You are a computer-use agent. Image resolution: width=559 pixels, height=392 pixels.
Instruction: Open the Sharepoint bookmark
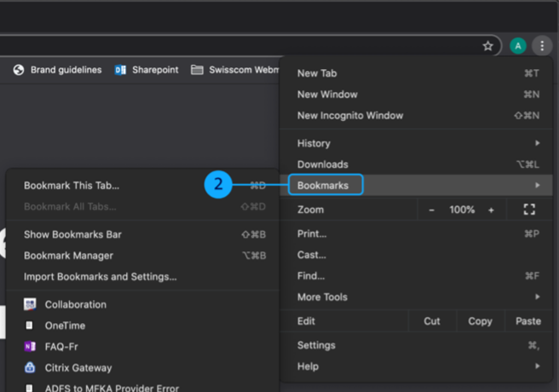coord(147,70)
